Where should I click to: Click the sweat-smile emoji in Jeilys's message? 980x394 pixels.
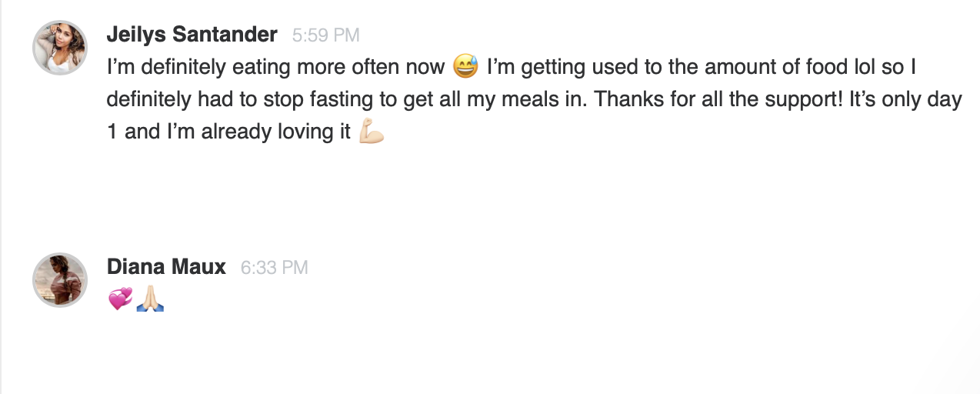pyautogui.click(x=465, y=67)
